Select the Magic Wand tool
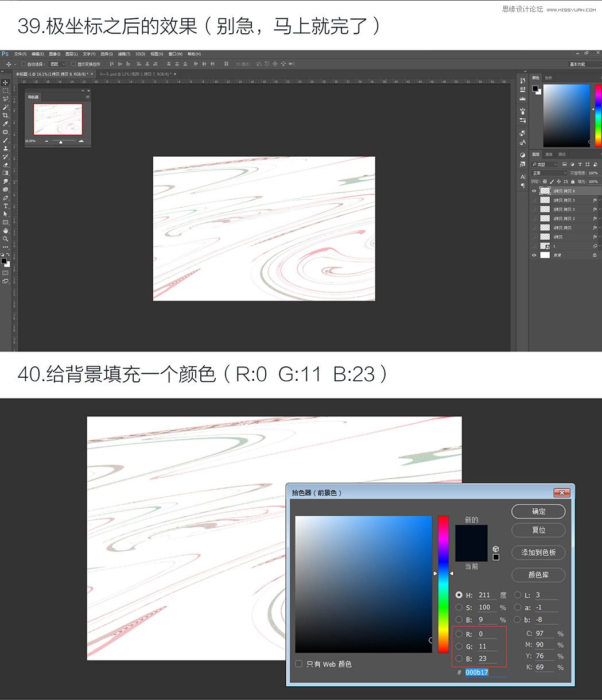 (x=6, y=107)
